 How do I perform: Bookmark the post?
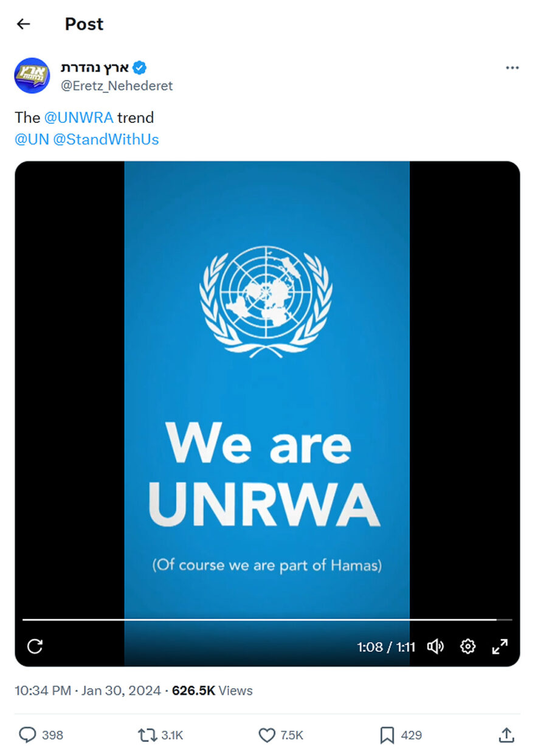[387, 735]
